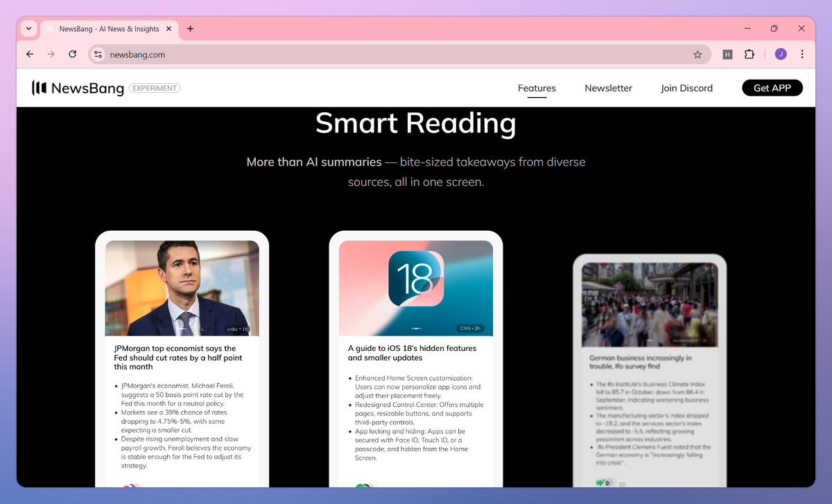Image resolution: width=832 pixels, height=504 pixels.
Task: Open Chrome's three-dot menu
Action: 802,53
